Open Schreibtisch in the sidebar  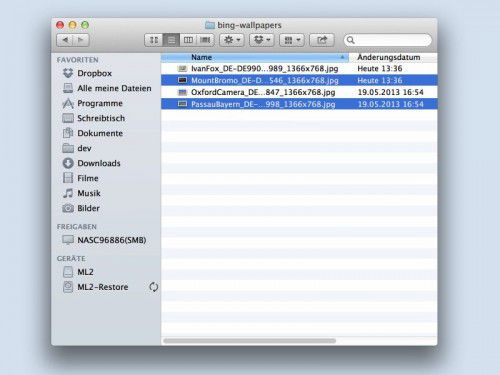[x=94, y=118]
